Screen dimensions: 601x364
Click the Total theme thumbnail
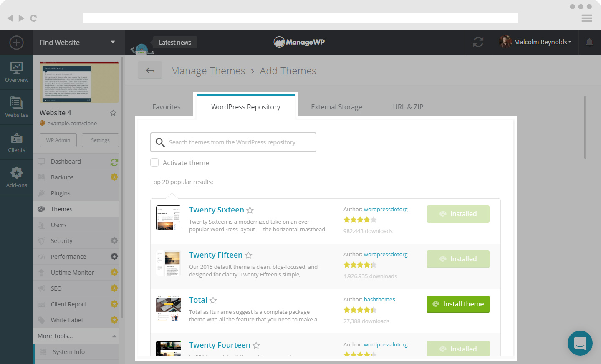pos(169,308)
